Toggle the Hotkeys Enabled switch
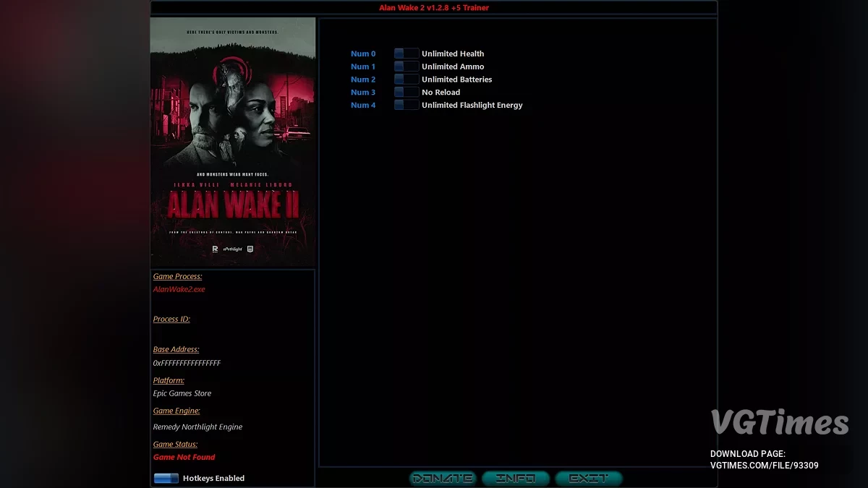The width and height of the screenshot is (868, 488). tap(166, 479)
